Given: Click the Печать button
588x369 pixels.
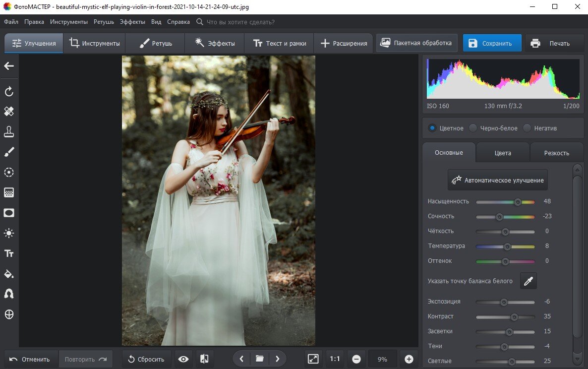Looking at the screenshot, I should click(x=554, y=43).
